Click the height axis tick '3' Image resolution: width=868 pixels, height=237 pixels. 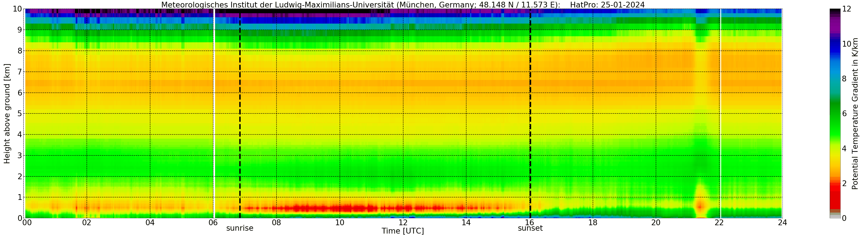click(x=20, y=156)
